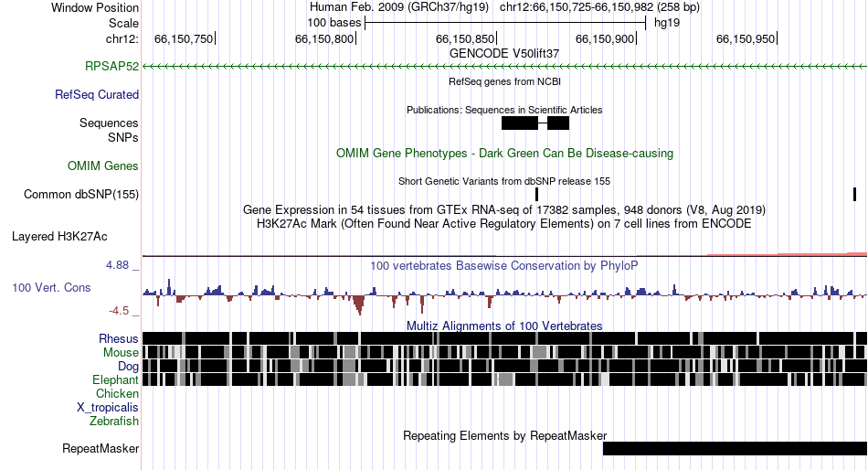Click the Dog species label
Viewport: 868px width, 470px height.
(x=128, y=367)
